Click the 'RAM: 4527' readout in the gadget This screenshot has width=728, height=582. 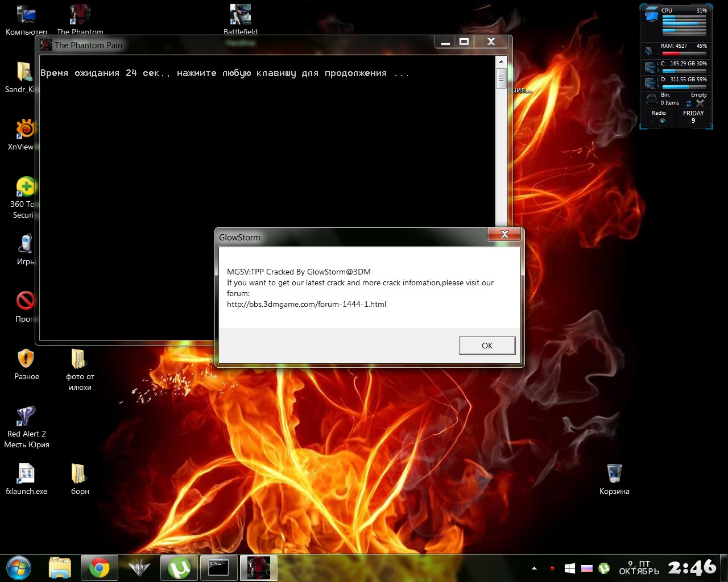tap(674, 46)
